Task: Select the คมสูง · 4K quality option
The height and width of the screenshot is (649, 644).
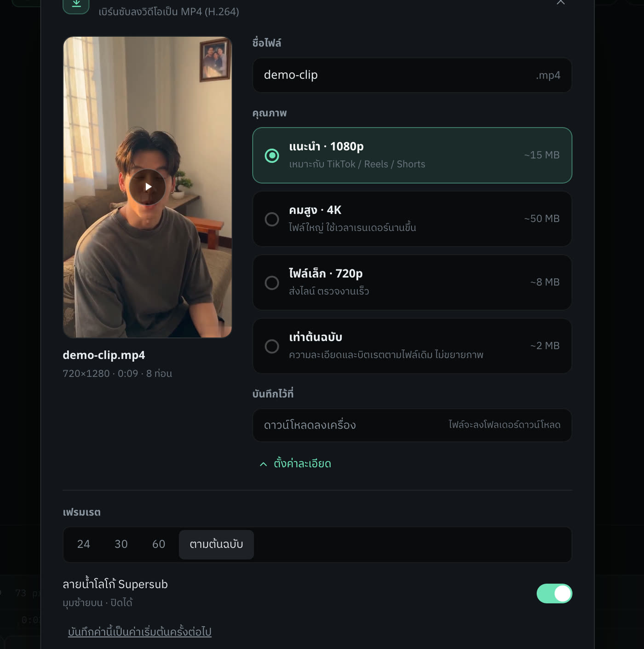Action: 412,219
